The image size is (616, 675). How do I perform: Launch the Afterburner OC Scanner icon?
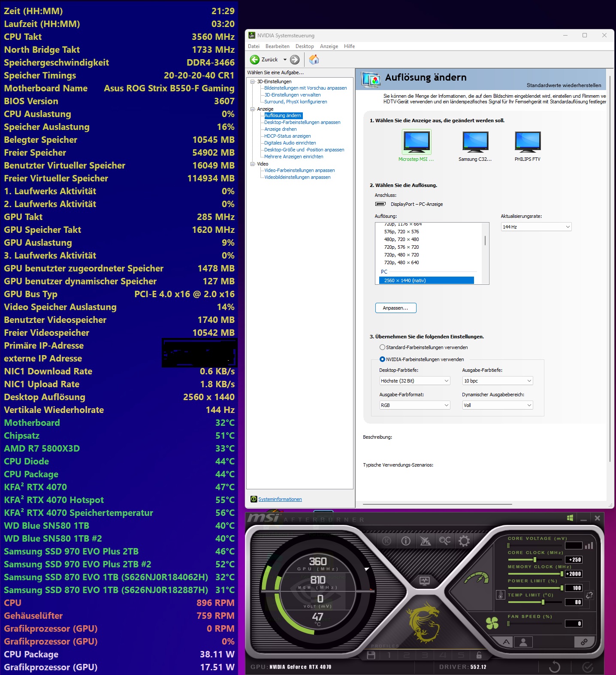pos(445,540)
